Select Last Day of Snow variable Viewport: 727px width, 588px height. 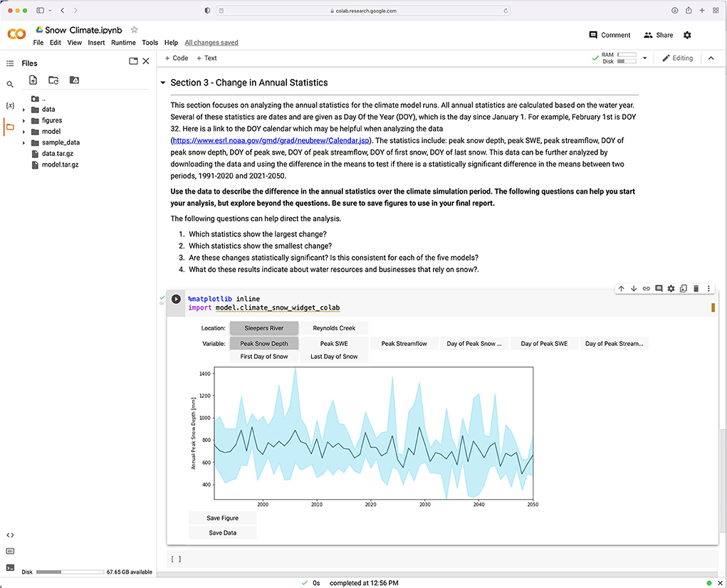334,357
